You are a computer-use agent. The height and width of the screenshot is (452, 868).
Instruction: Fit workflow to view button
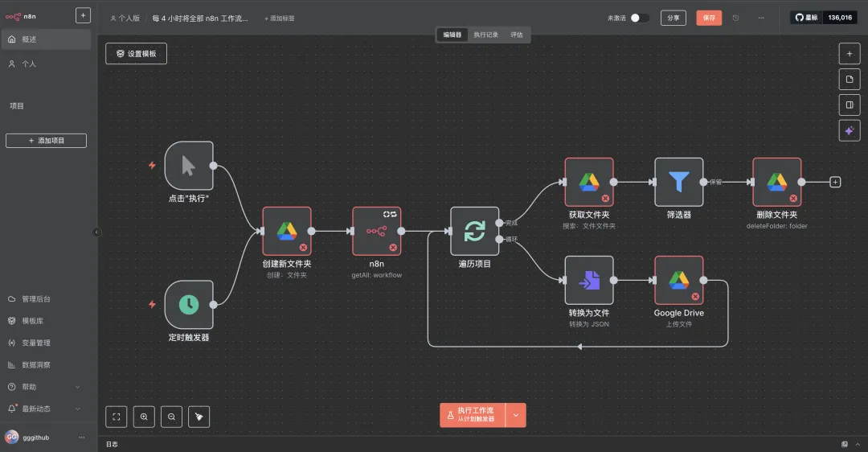[x=117, y=417]
